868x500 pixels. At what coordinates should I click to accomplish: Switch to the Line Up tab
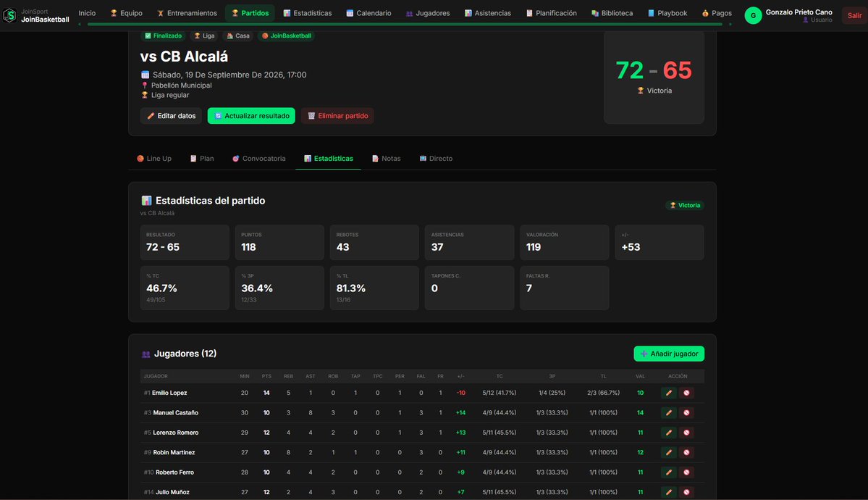154,159
